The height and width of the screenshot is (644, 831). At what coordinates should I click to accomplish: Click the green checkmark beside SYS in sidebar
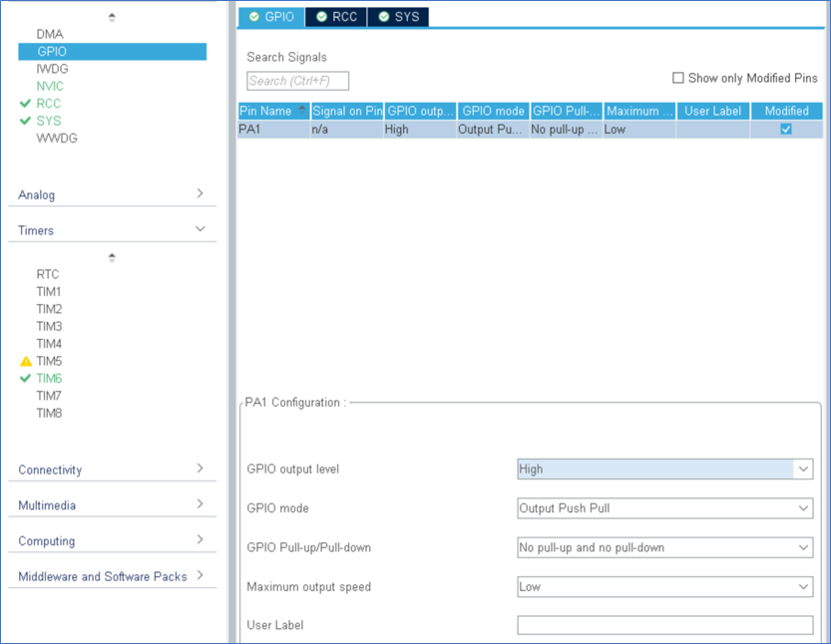(25, 121)
